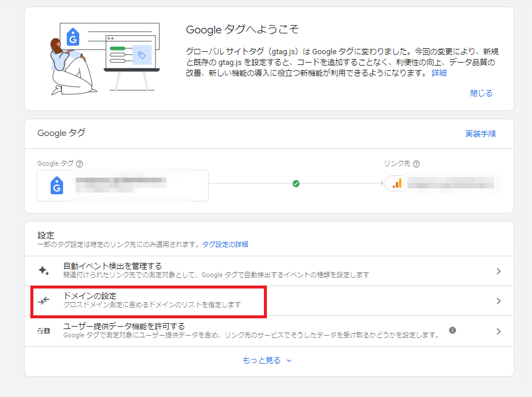
Task: Click help icon beside リンク先 label
Action: click(416, 164)
